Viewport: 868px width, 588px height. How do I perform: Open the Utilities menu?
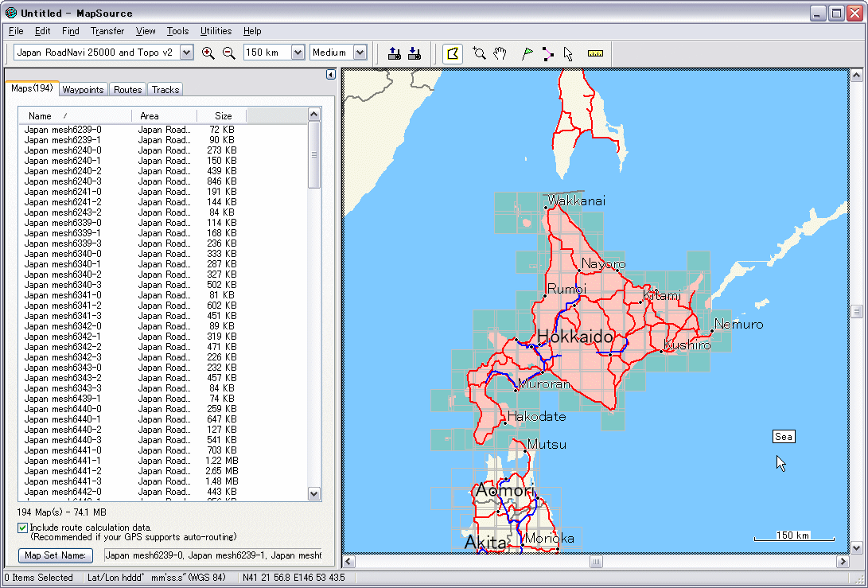(x=216, y=31)
